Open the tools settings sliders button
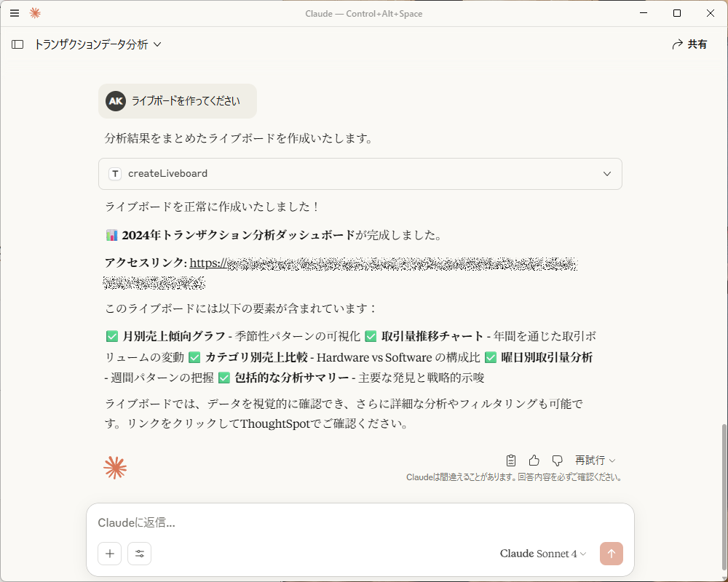728x582 pixels. (x=139, y=553)
